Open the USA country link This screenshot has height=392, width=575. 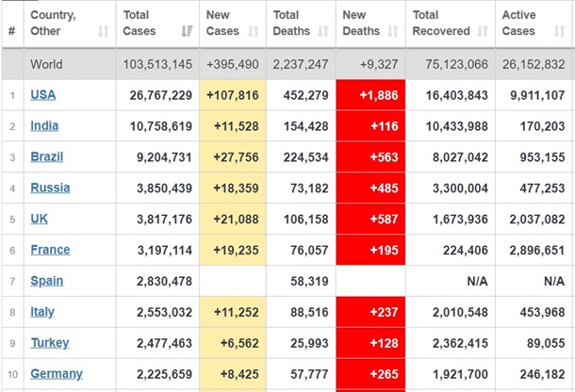click(x=43, y=95)
